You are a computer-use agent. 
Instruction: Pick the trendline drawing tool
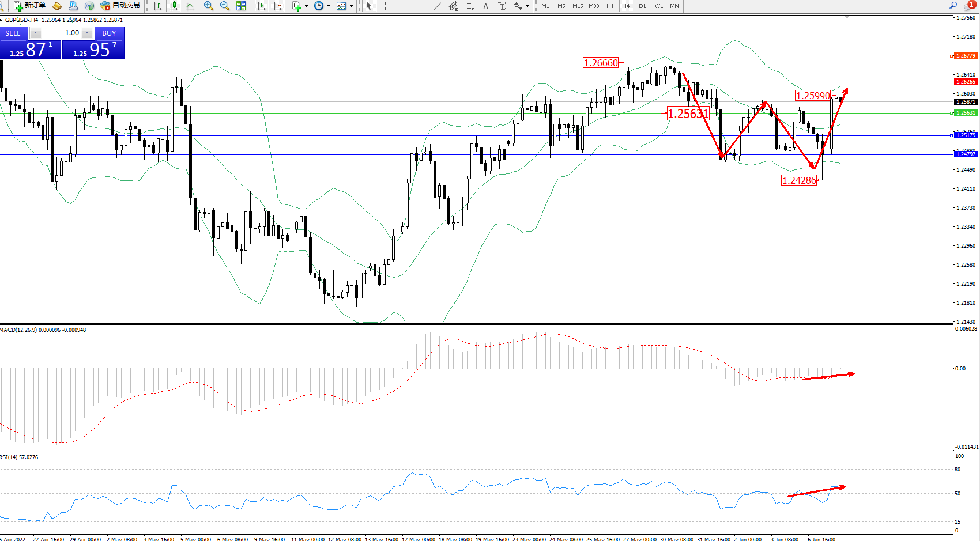pyautogui.click(x=438, y=6)
